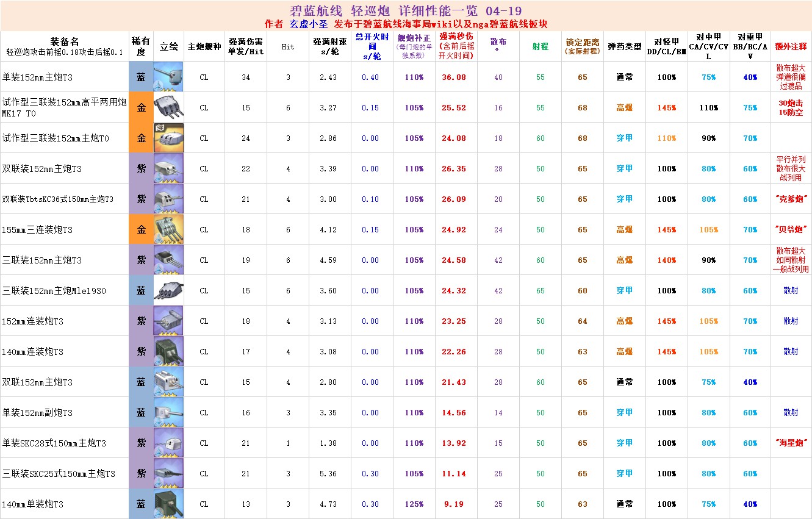Image resolution: width=812 pixels, height=519 pixels.
Task: Click the note "海星炮"
Action: point(791,443)
